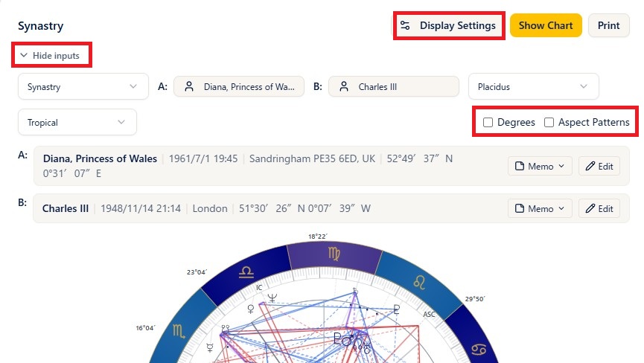Click the Libra sign on chart wheel
The image size is (644, 363).
coord(246,272)
